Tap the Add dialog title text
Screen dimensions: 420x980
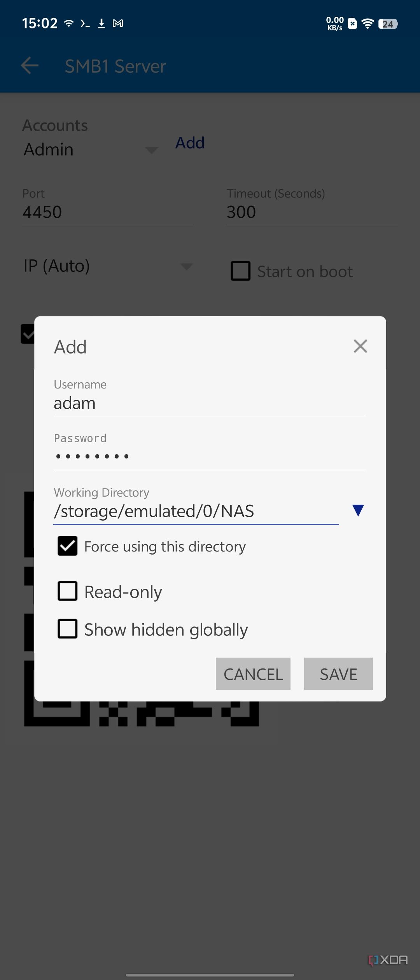click(x=70, y=347)
